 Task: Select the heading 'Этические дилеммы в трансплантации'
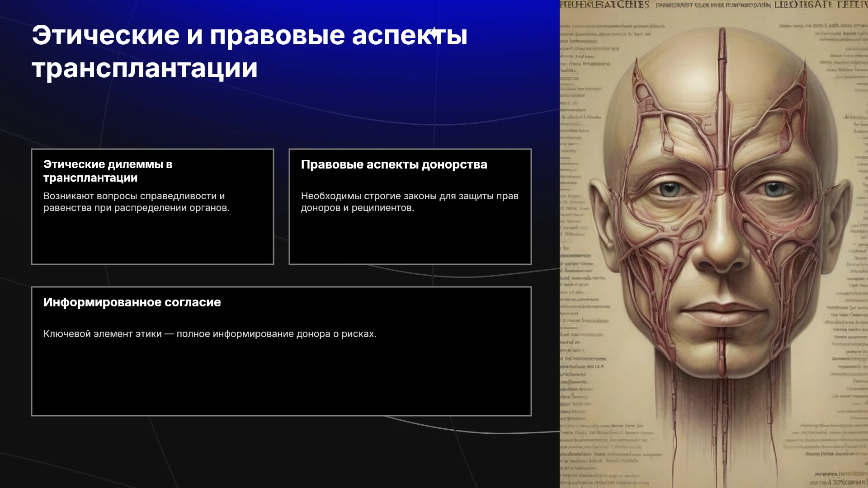pyautogui.click(x=108, y=171)
